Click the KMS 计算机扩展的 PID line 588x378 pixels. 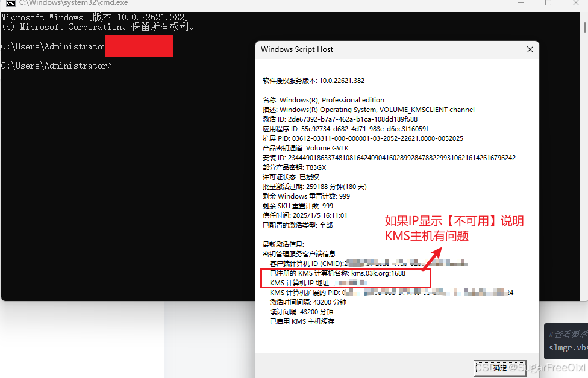392,293
